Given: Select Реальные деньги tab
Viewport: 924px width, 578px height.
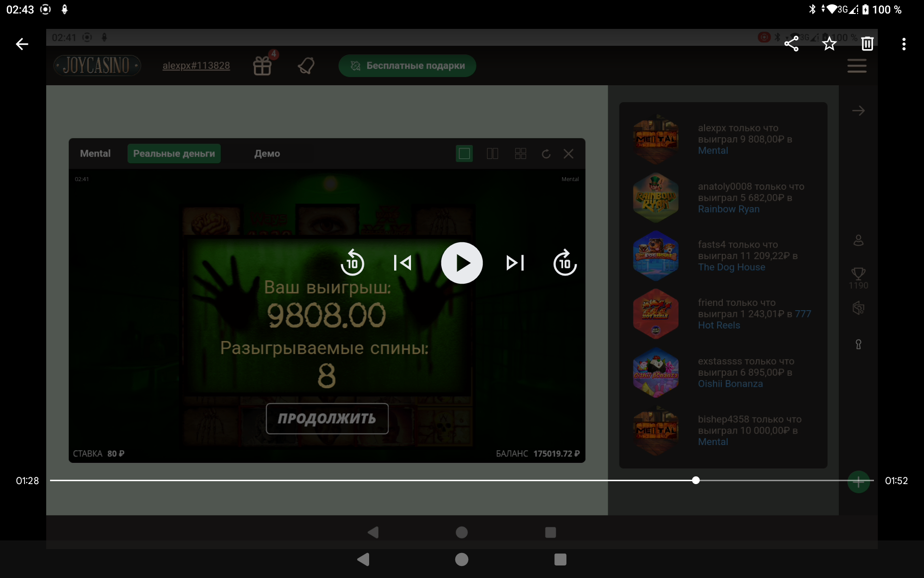Looking at the screenshot, I should coord(174,154).
